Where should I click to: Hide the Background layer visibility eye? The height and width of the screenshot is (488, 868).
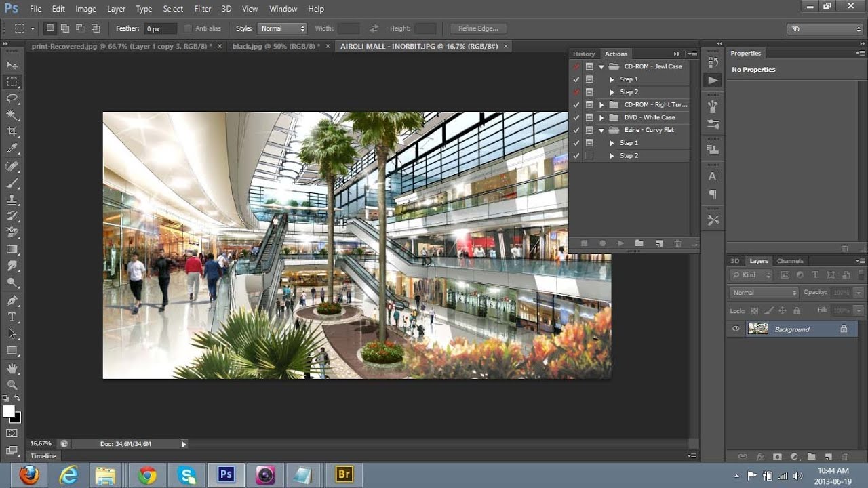click(x=736, y=329)
